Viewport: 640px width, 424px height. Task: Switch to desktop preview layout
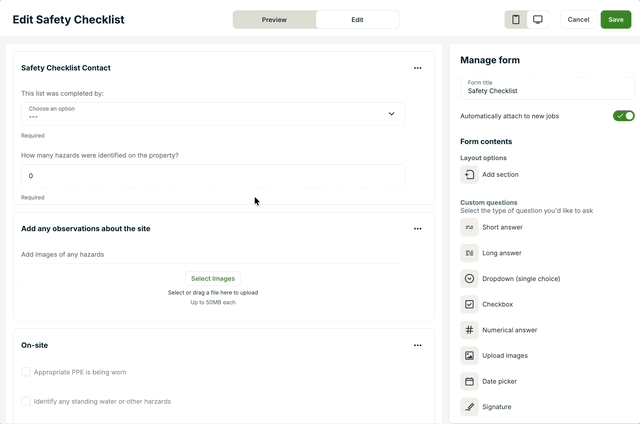click(538, 19)
